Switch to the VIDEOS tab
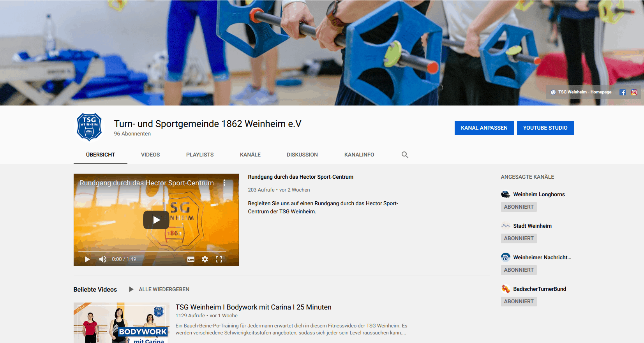This screenshot has width=644, height=343. (150, 155)
